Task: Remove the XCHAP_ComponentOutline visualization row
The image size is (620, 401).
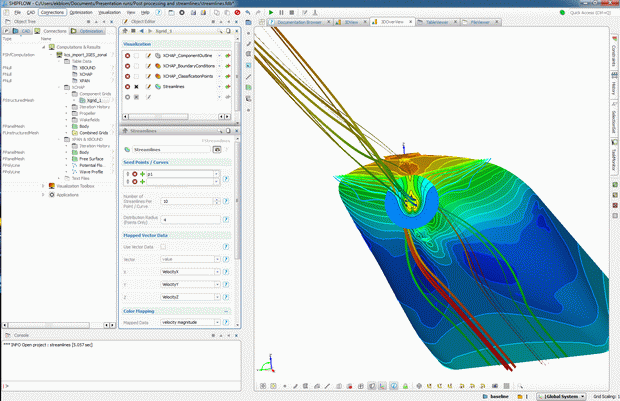Action: click(x=127, y=56)
